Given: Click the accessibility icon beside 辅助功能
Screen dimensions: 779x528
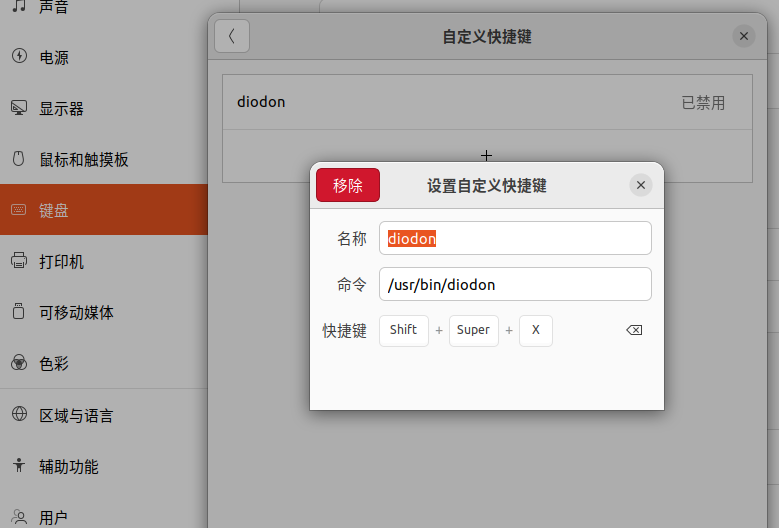Looking at the screenshot, I should point(19,465).
